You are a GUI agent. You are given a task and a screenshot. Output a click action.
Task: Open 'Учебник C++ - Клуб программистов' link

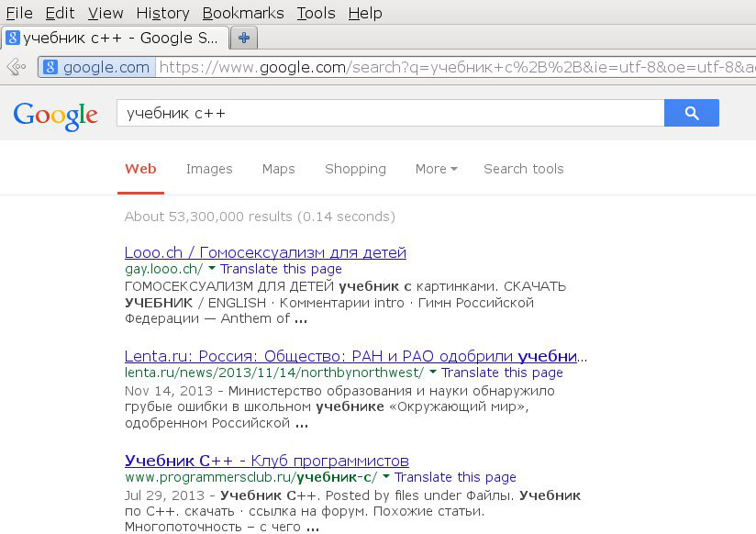[267, 461]
